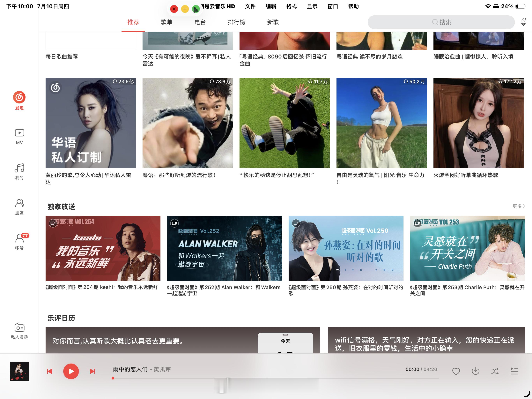This screenshot has width=532, height=399.
Task: Click video icon on Alan Walker card
Action: 174,223
